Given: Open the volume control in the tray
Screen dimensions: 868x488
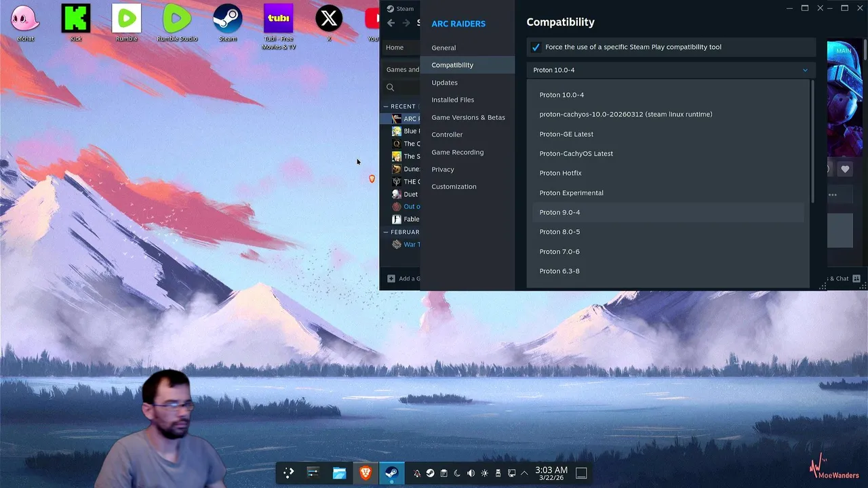Looking at the screenshot, I should point(471,473).
